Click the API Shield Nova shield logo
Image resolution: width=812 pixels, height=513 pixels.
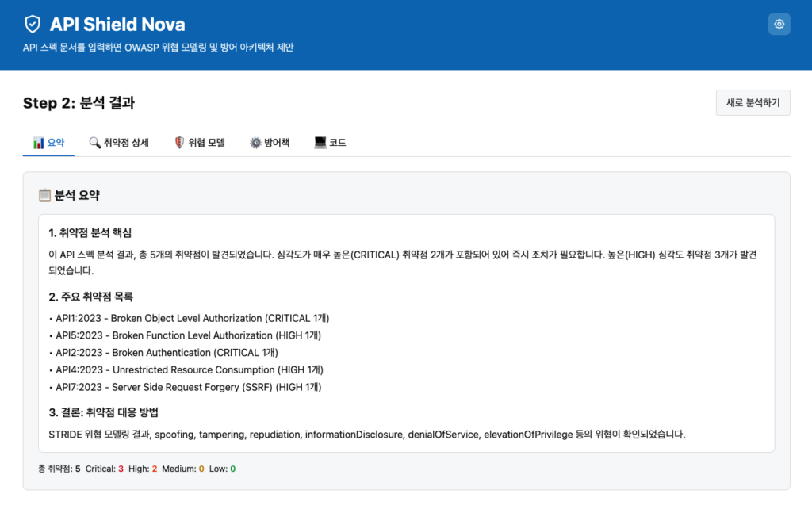(33, 25)
